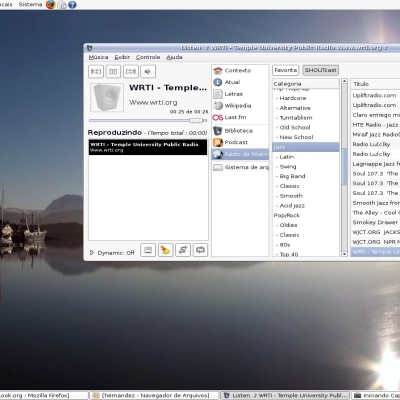Open the Biblioteca library sidebar item
This screenshot has width=400, height=400.
click(240, 131)
